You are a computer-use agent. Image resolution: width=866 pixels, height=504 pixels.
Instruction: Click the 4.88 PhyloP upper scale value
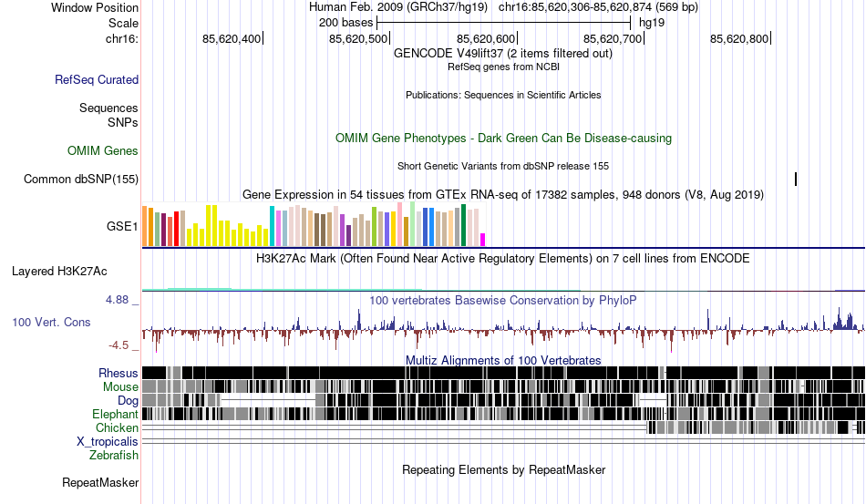pyautogui.click(x=117, y=300)
